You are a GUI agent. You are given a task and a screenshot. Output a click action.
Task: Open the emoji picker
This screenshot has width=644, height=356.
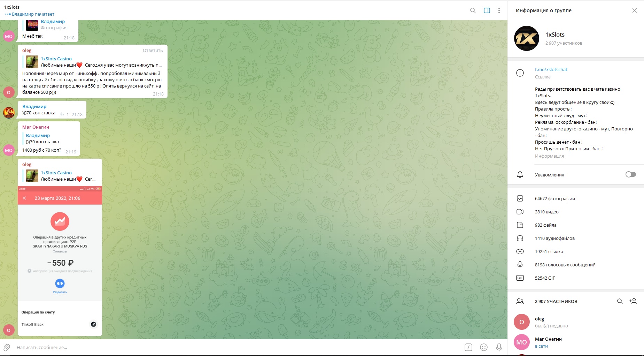[484, 347]
